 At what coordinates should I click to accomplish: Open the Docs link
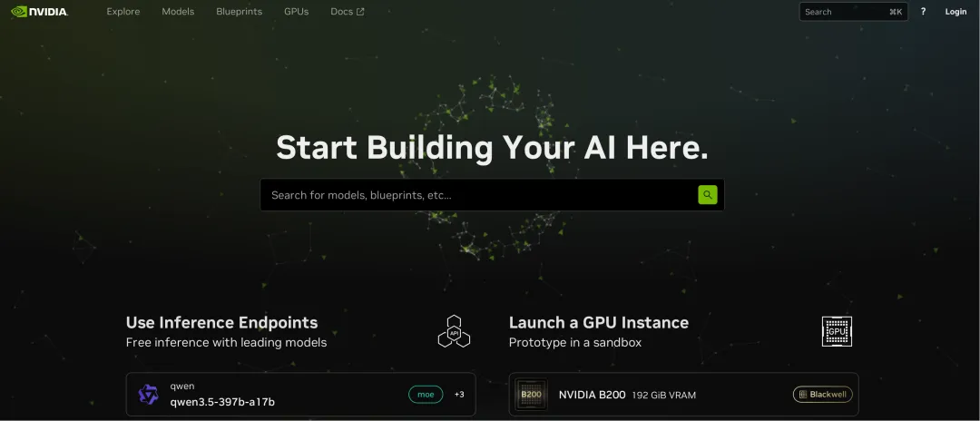coord(342,12)
